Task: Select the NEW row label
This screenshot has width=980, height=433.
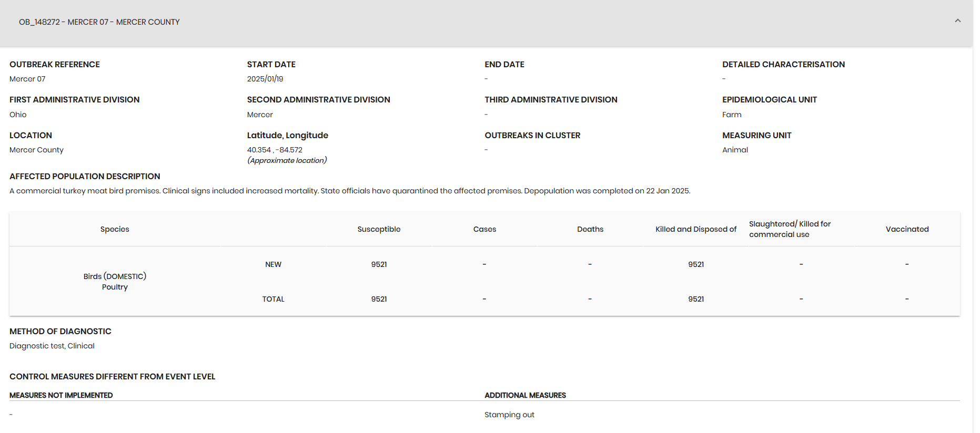Action: click(x=273, y=264)
